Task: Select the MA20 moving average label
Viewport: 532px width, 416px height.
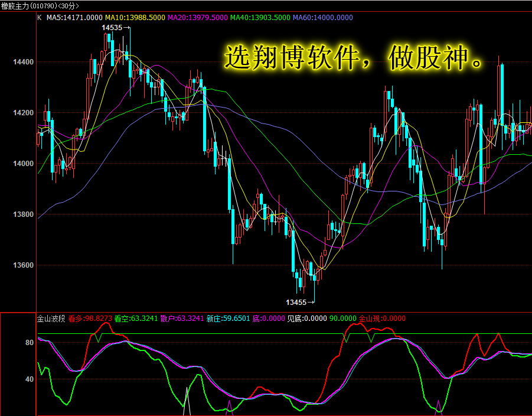Action: [197, 18]
